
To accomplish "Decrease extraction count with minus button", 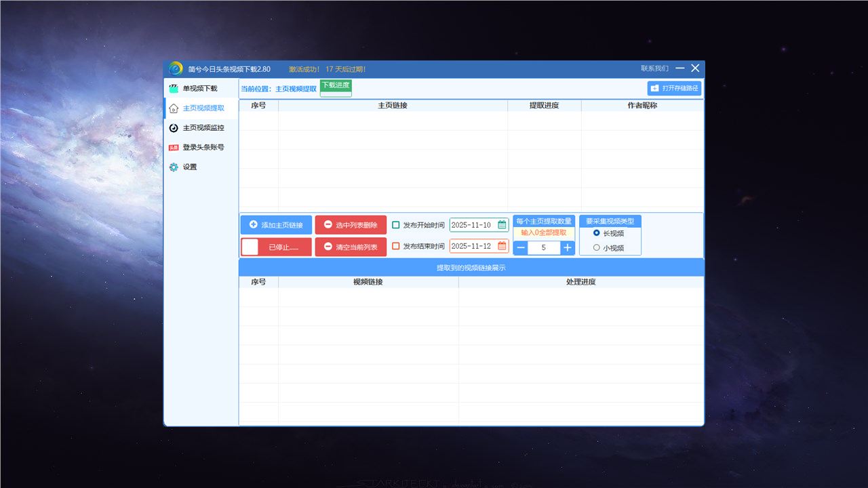I will 521,248.
